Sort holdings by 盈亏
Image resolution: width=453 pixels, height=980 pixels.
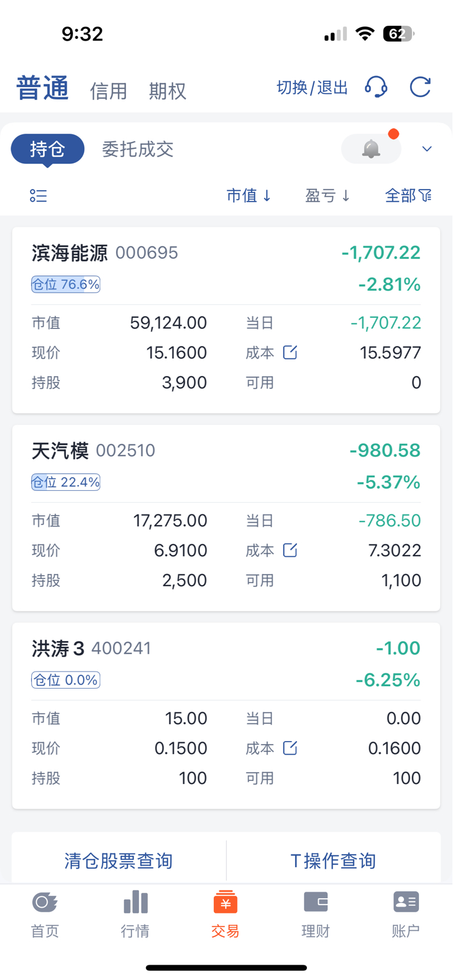pos(328,195)
